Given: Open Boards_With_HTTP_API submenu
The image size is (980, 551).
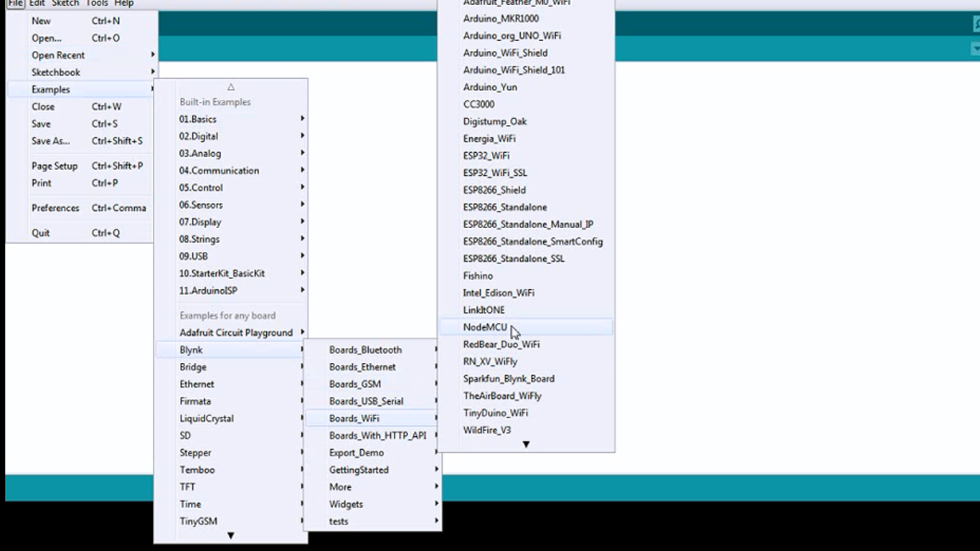Looking at the screenshot, I should point(373,436).
